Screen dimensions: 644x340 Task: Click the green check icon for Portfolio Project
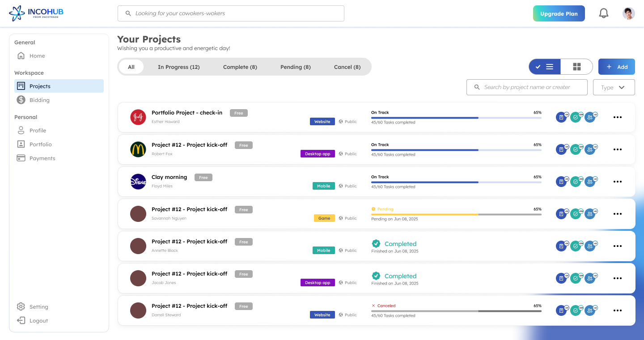click(x=576, y=117)
